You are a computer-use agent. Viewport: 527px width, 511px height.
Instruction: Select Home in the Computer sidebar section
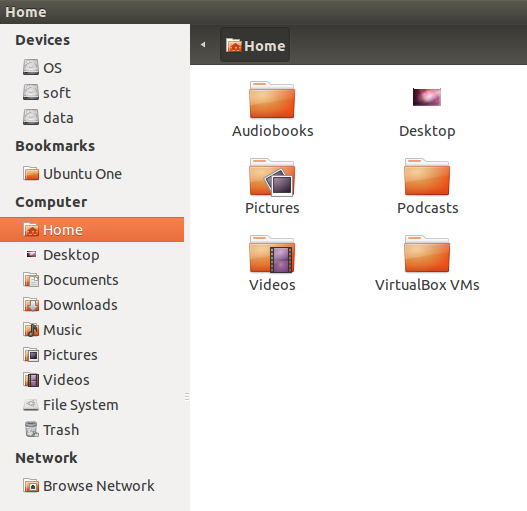tap(92, 230)
